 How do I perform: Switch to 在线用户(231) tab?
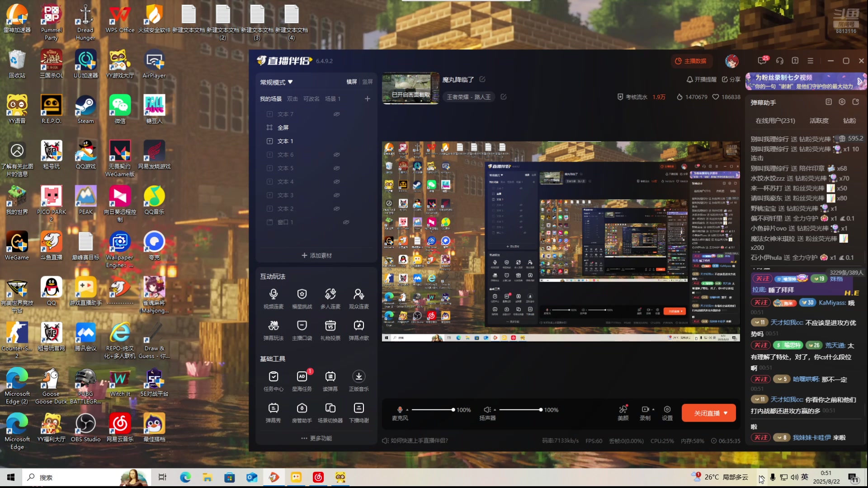[775, 121]
